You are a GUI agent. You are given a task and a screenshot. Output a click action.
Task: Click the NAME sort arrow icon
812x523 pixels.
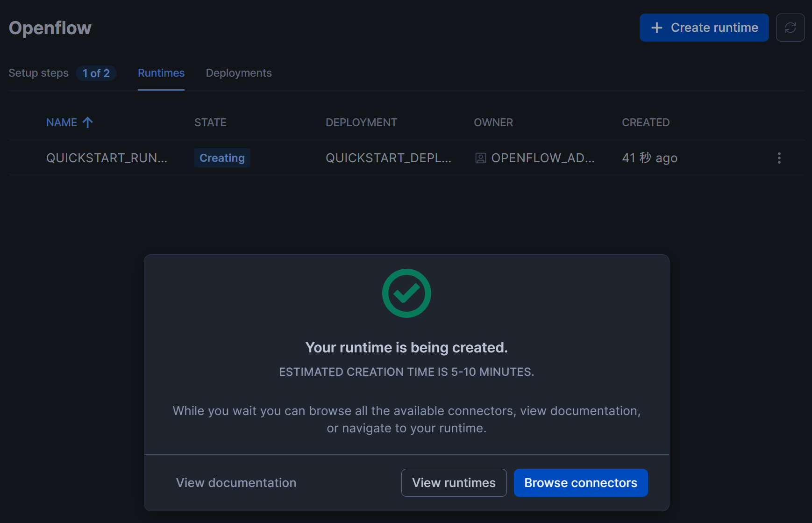(88, 122)
